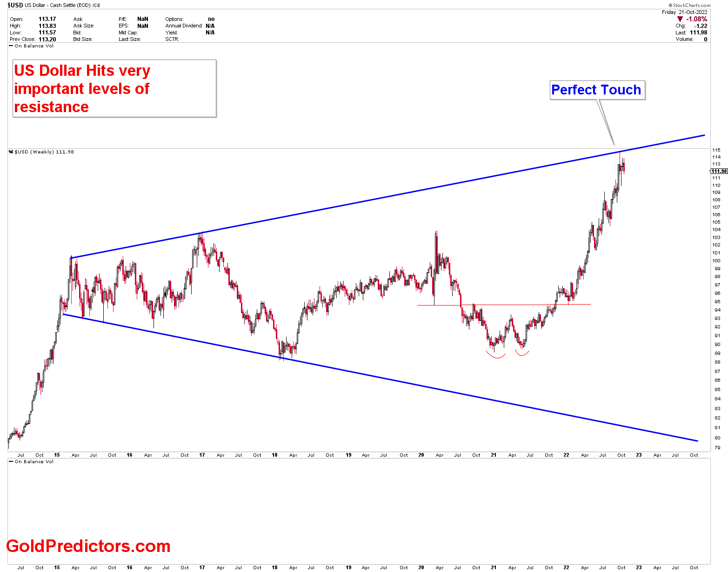The height and width of the screenshot is (572, 728).
Task: Click the red down-triangle change indicator
Action: tap(680, 19)
